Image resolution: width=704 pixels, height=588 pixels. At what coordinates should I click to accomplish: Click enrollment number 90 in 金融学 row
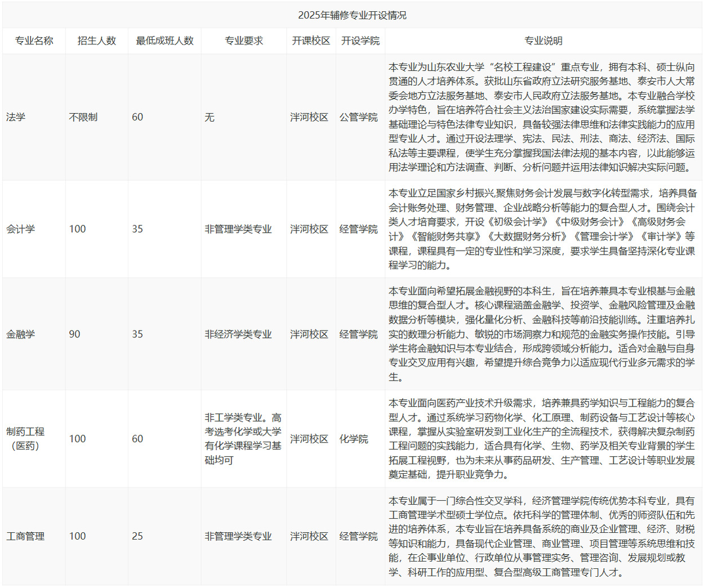pyautogui.click(x=75, y=335)
